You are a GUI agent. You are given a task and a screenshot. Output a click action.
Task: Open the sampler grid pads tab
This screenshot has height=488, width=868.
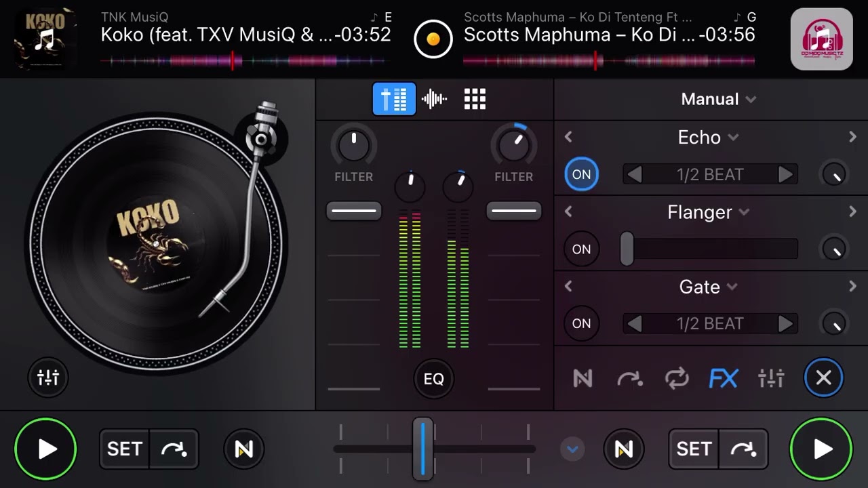click(475, 99)
